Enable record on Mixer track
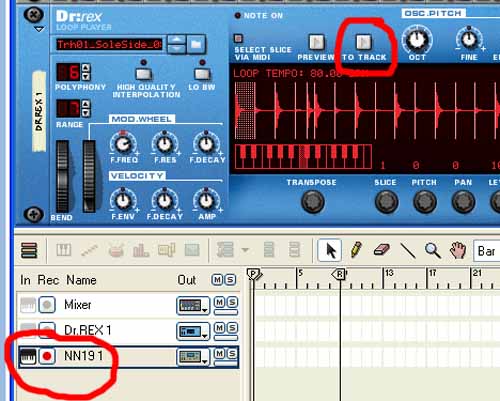This screenshot has height=401, width=500. tap(47, 305)
